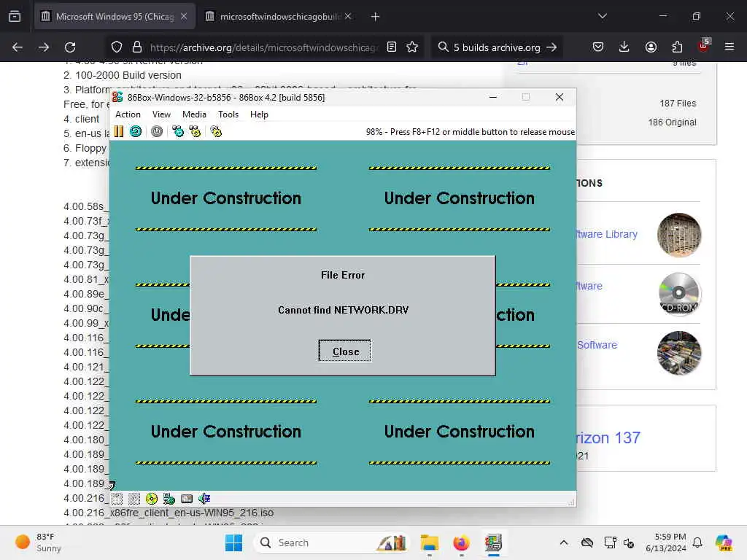
Task: Click the sound speaker status bar icon
Action: pyautogui.click(x=204, y=499)
